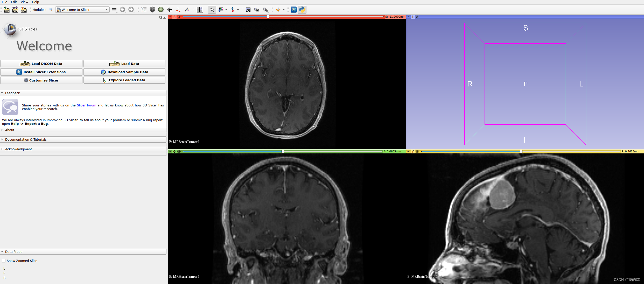Open the Python console icon
Image resolution: width=644 pixels, height=284 pixels.
302,10
